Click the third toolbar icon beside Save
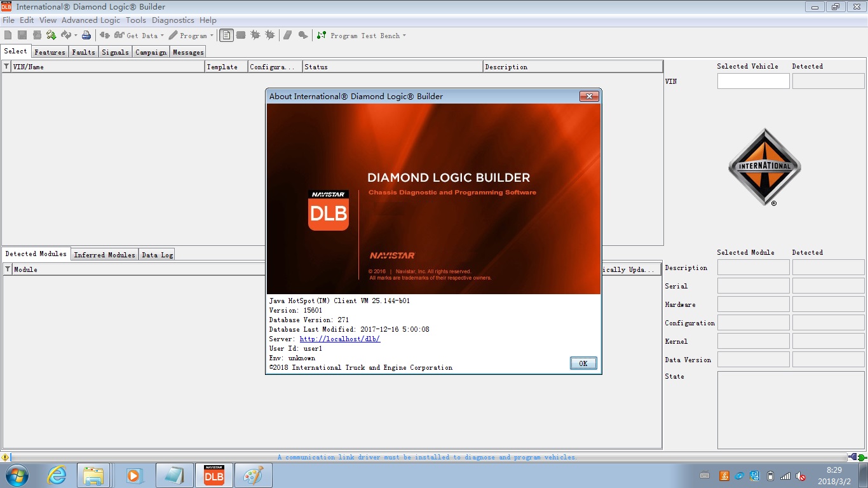 coord(37,36)
